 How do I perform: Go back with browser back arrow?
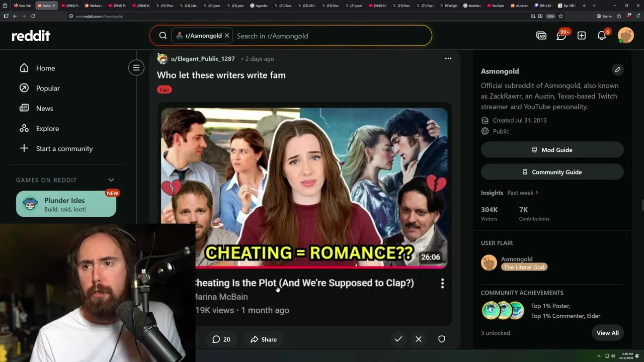[x=15, y=16]
